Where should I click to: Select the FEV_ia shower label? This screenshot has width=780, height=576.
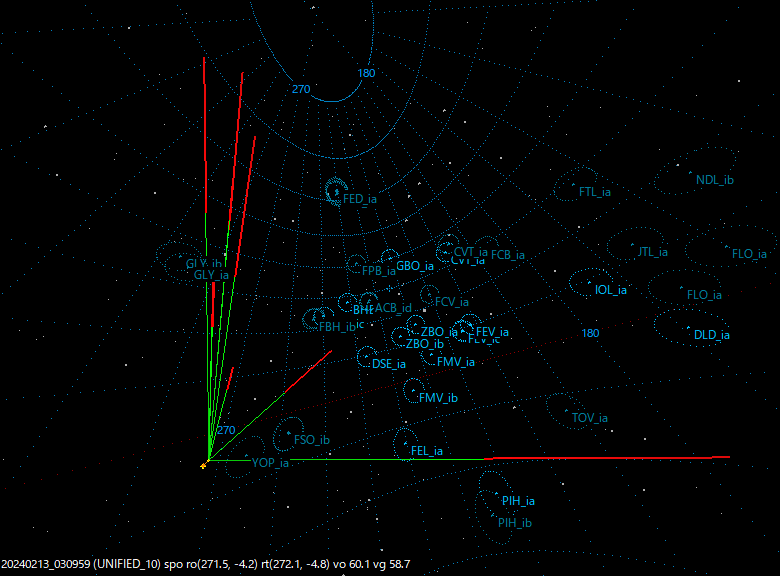(492, 332)
